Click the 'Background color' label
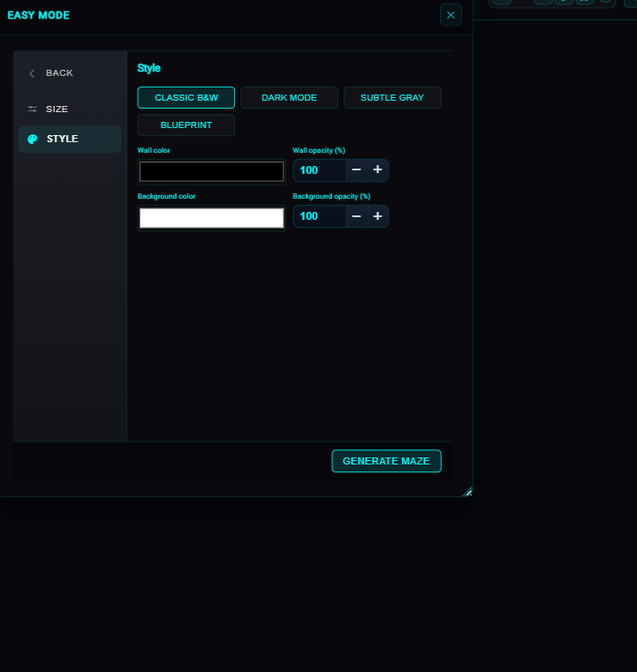The image size is (637, 672). pos(166,196)
